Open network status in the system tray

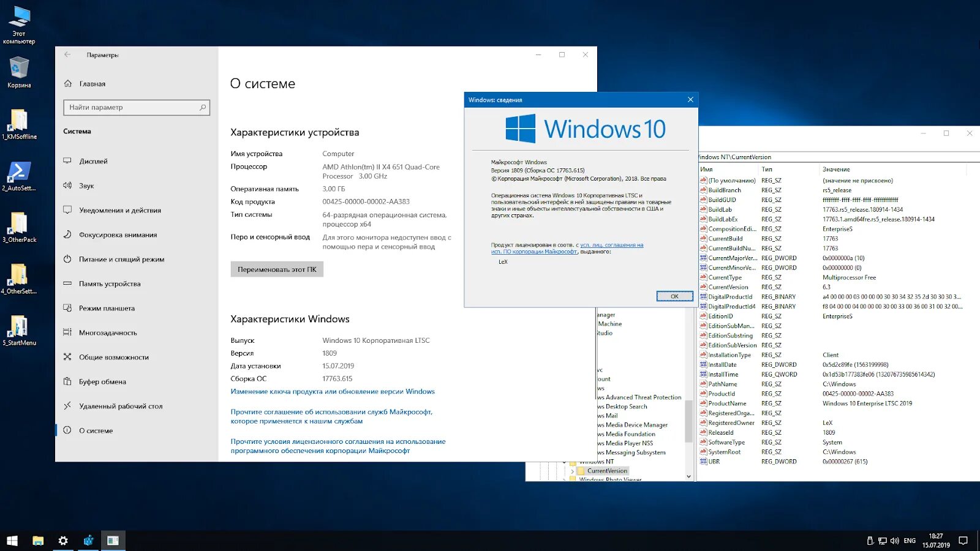883,541
